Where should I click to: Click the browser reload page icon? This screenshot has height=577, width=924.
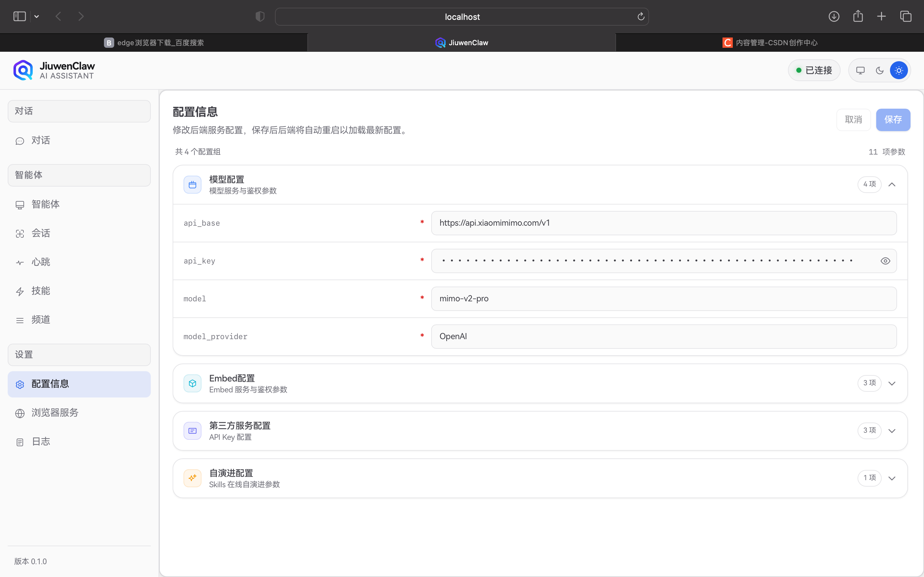(641, 16)
